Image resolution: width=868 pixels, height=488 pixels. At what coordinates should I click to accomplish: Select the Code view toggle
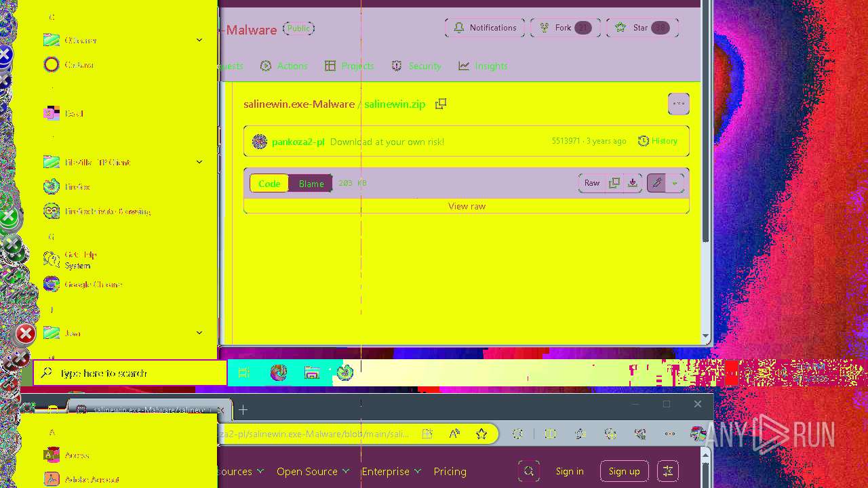(x=269, y=184)
